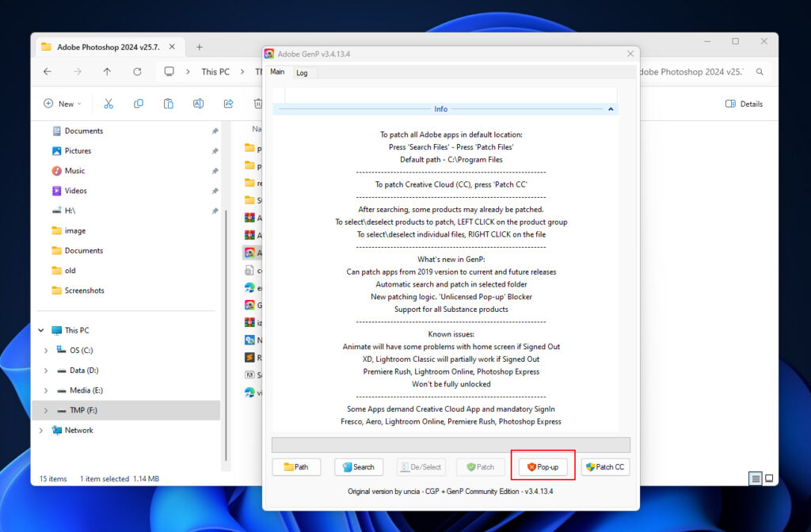The image size is (811, 532).
Task: Open the Share icon in Explorer toolbar
Action: 228,103
